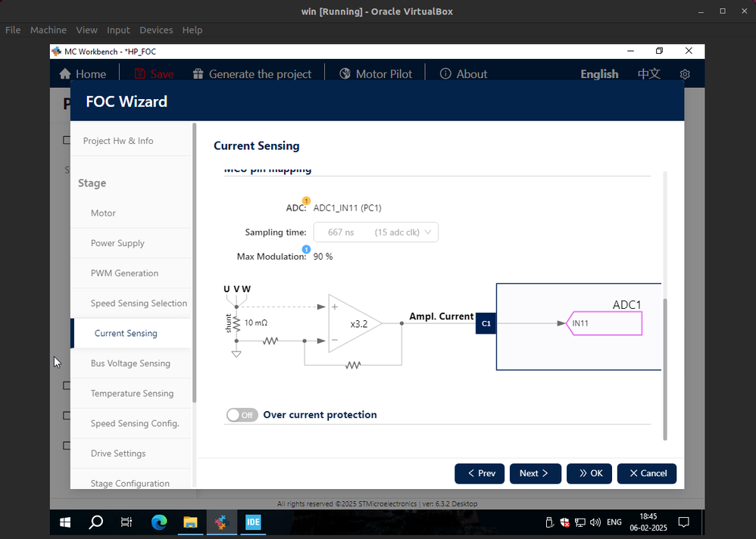Image resolution: width=756 pixels, height=539 pixels.
Task: Click the Next button
Action: [535, 473]
